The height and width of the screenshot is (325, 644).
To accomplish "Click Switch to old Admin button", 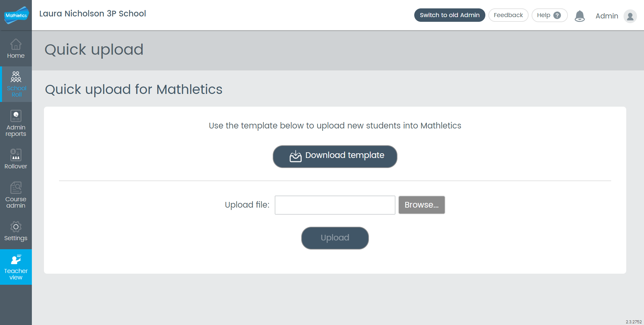I will pyautogui.click(x=449, y=15).
